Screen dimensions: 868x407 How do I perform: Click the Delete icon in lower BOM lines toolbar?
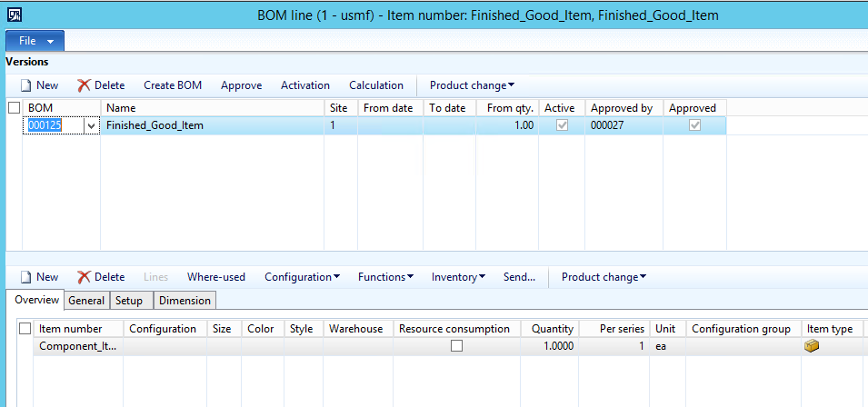(85, 277)
